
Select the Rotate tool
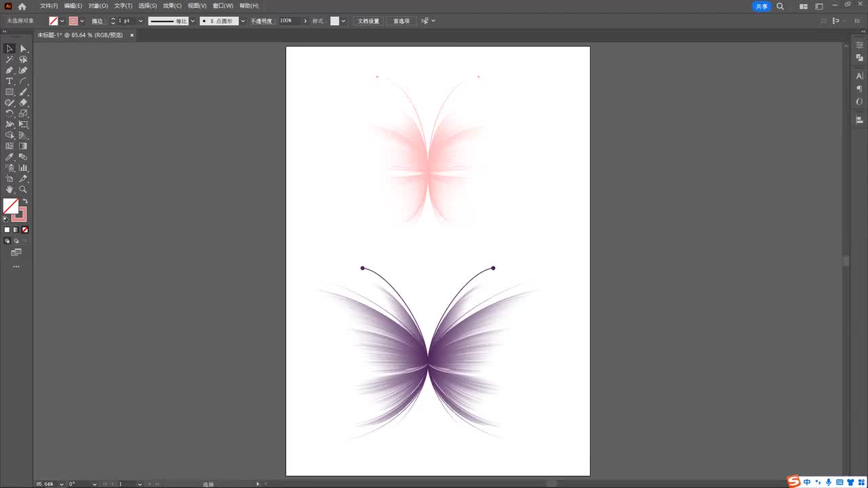[9, 114]
